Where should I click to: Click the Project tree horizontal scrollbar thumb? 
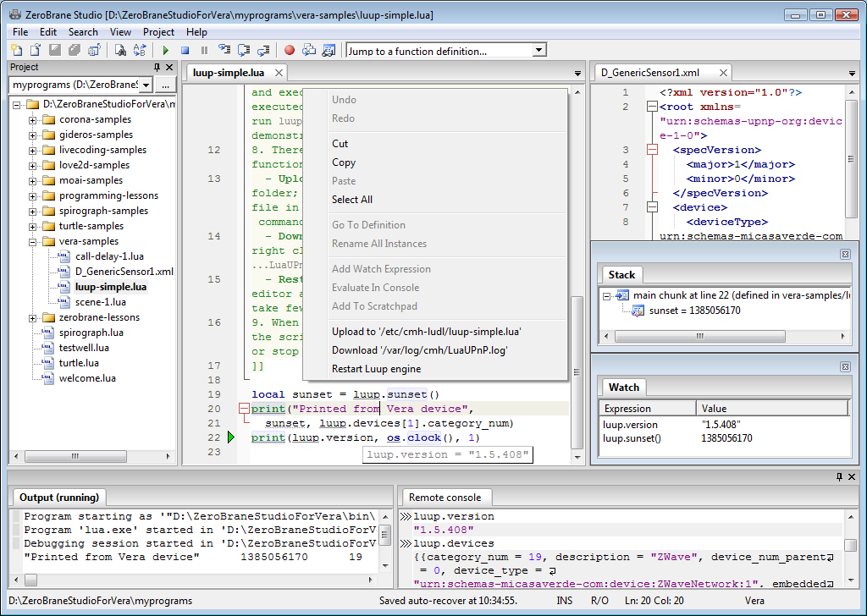pyautogui.click(x=75, y=456)
